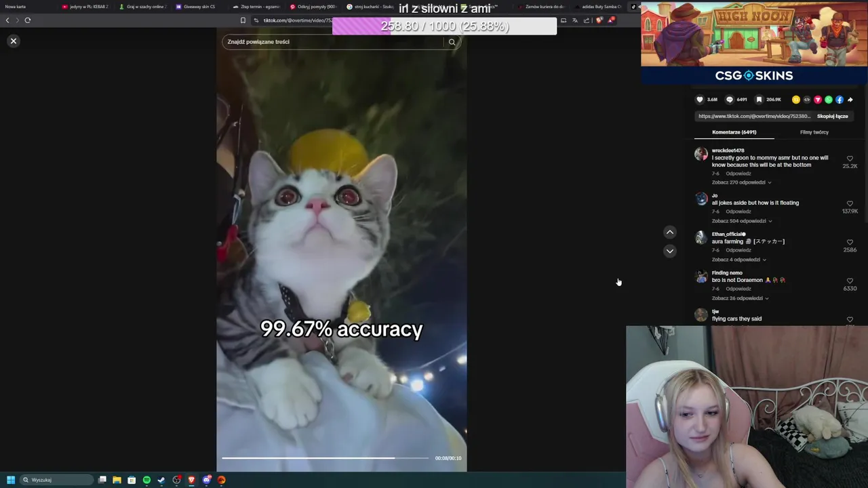Open Spotify from the taskbar
868x488 pixels.
146,480
